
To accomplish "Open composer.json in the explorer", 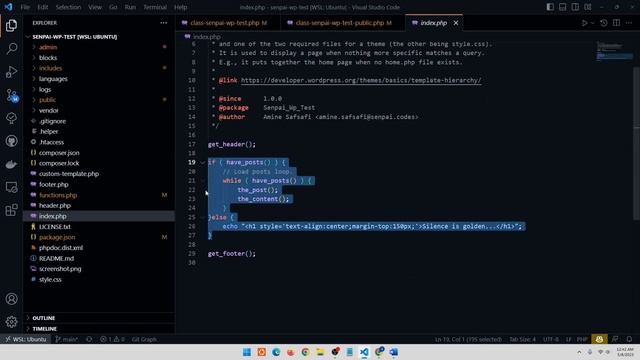I will (59, 153).
